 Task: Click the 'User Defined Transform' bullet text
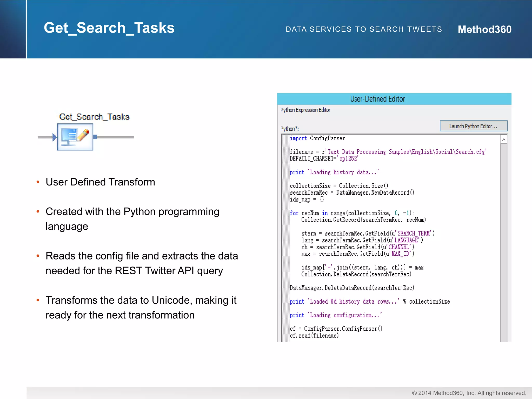100,182
